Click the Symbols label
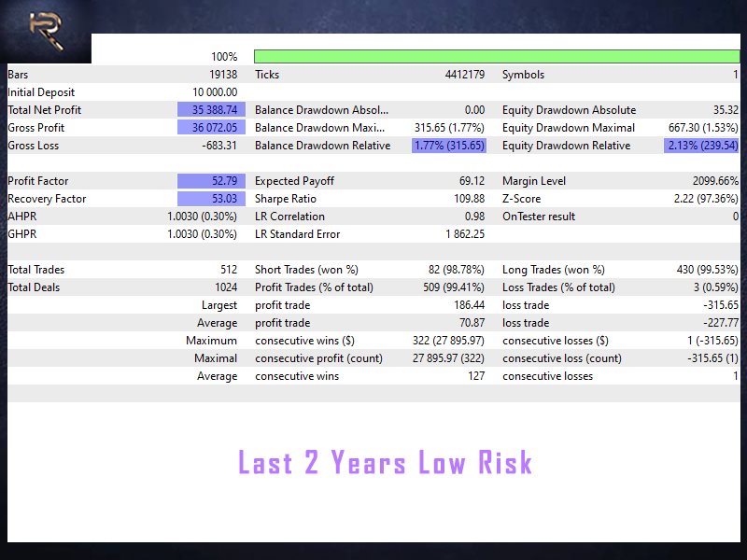This screenshot has height=560, width=747. (x=523, y=75)
